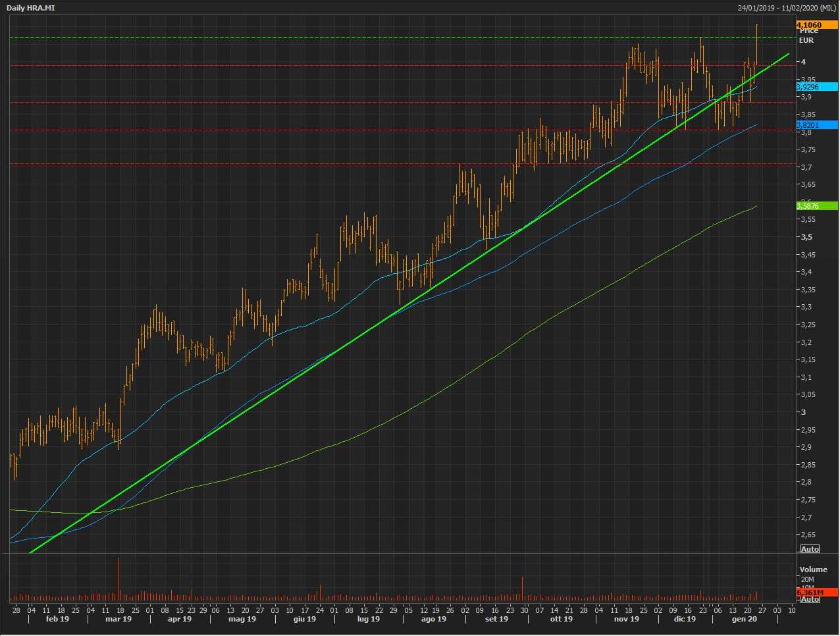Click the price axis value 3 on scale
Image resolution: width=840 pixels, height=636 pixels.
tap(803, 412)
